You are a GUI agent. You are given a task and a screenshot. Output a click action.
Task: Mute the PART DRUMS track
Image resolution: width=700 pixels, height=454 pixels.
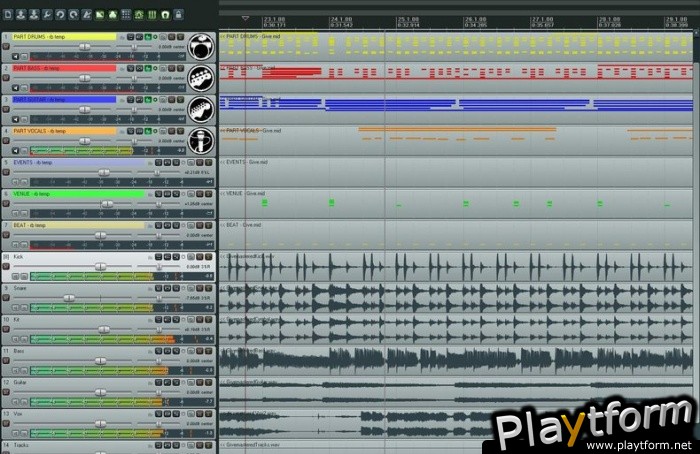(x=171, y=37)
